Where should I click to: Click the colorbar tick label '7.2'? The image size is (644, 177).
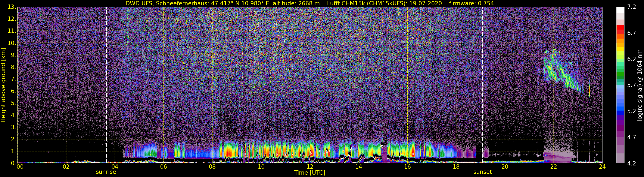[x=632, y=7]
